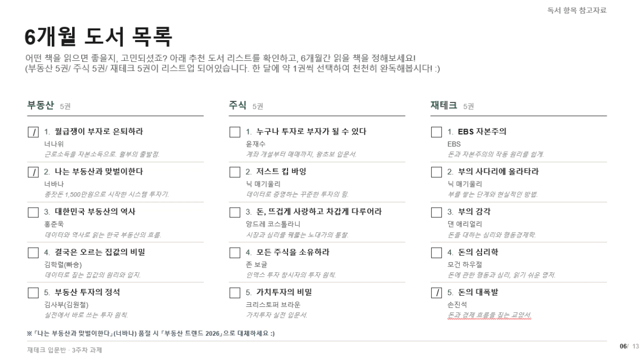The image size is (644, 355).
Task: Mark the 모든 주식을 소유하라 checkbox
Action: click(235, 253)
